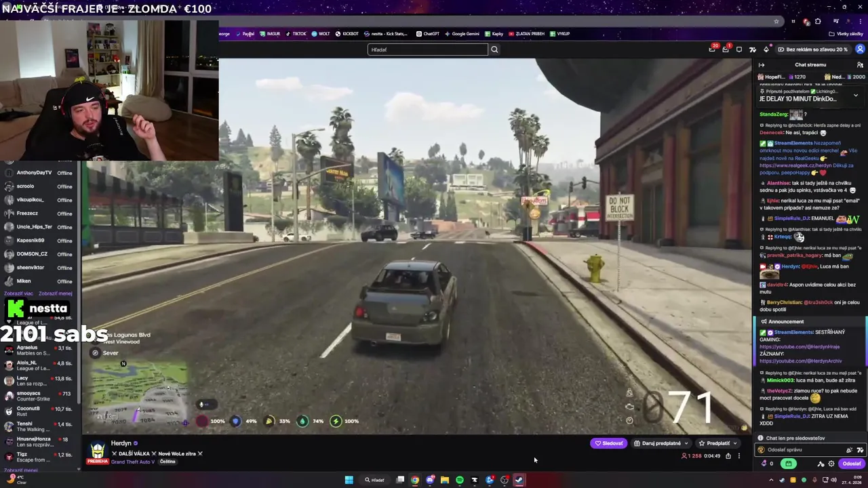Collapse the chat panel with arrow icon
This screenshot has width=868, height=488.
[762, 65]
